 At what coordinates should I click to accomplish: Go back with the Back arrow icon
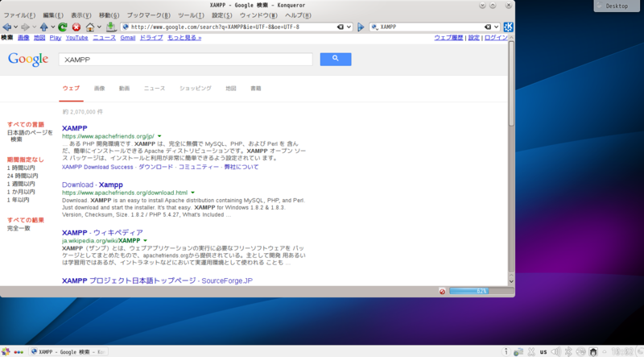6,27
